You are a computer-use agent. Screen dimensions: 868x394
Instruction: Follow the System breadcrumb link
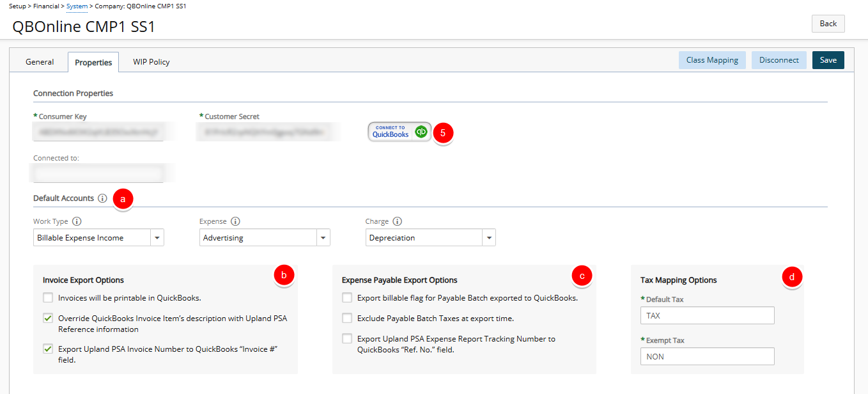tap(77, 5)
